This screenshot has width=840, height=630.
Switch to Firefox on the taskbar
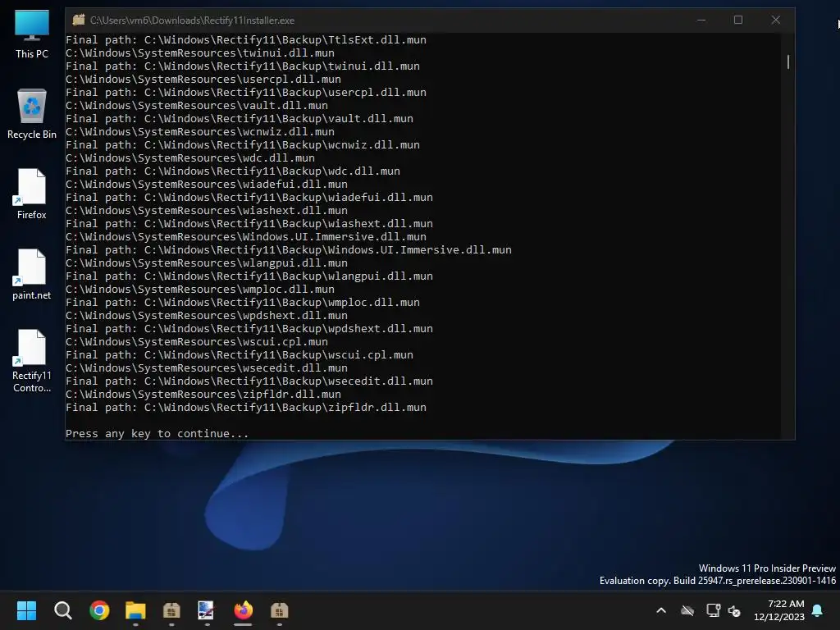[x=243, y=610]
